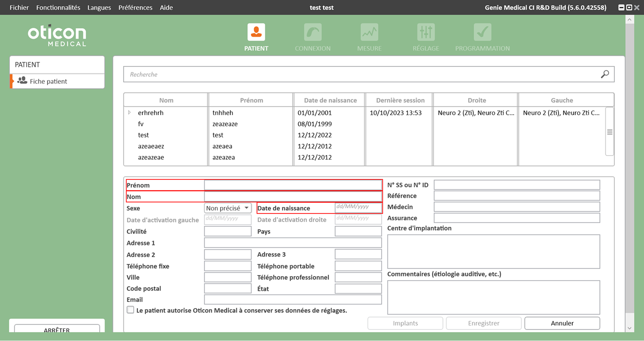This screenshot has height=341, width=644.
Task: Open the Langues menu
Action: pos(99,8)
